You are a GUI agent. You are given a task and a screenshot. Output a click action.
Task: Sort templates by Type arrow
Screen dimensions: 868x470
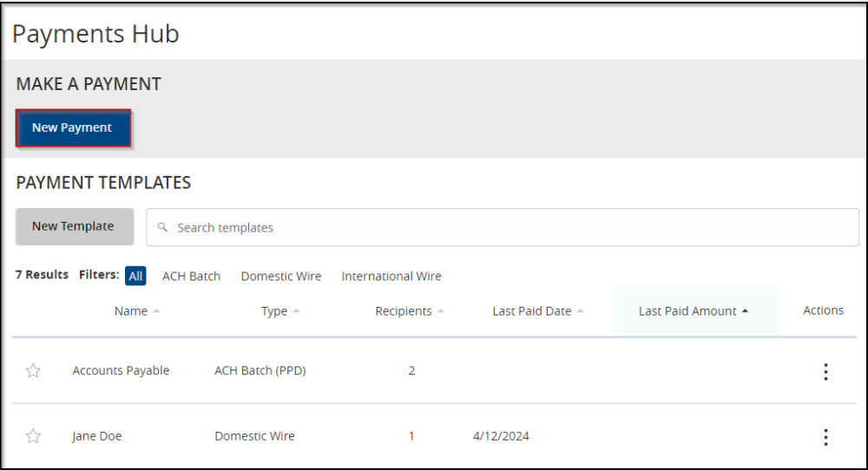point(296,311)
